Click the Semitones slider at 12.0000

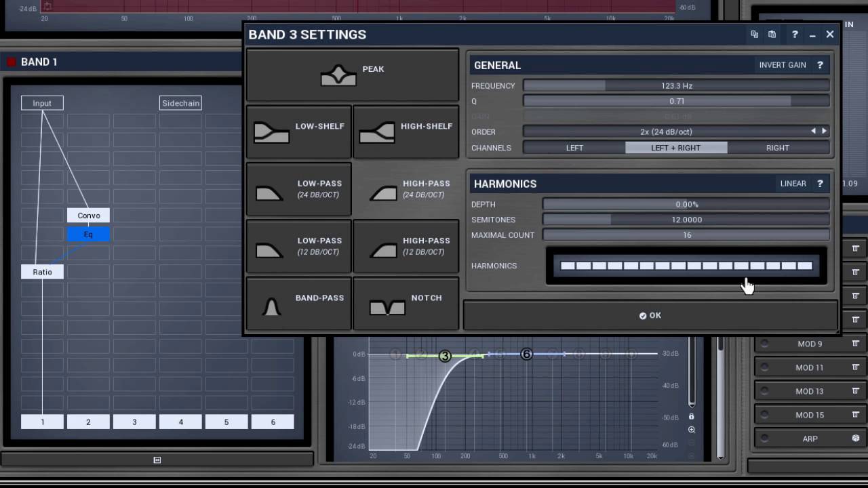coord(686,220)
